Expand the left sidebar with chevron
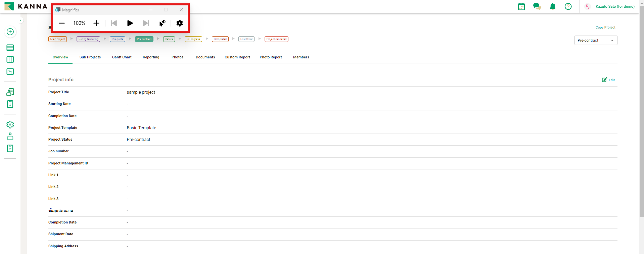644x254 pixels. tap(20, 20)
